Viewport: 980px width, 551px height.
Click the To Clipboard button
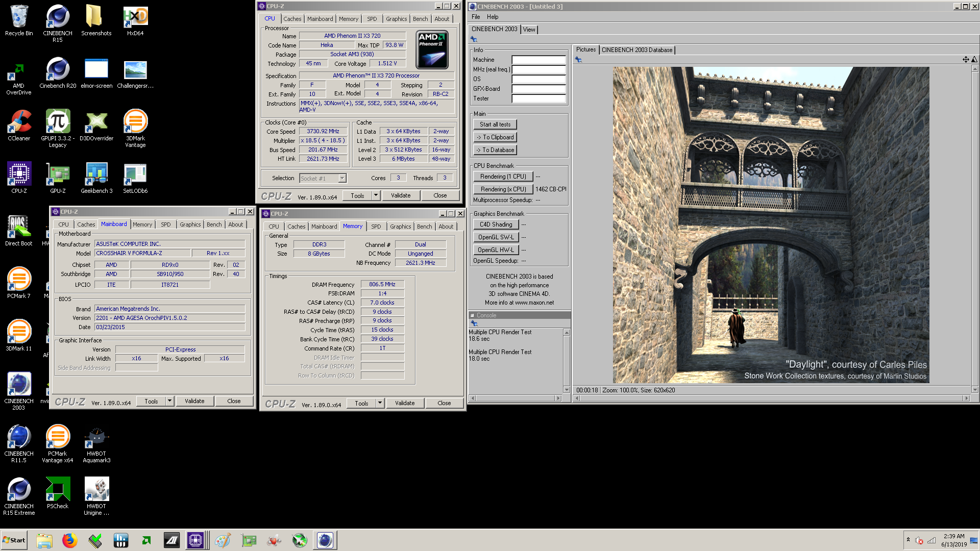pyautogui.click(x=495, y=137)
